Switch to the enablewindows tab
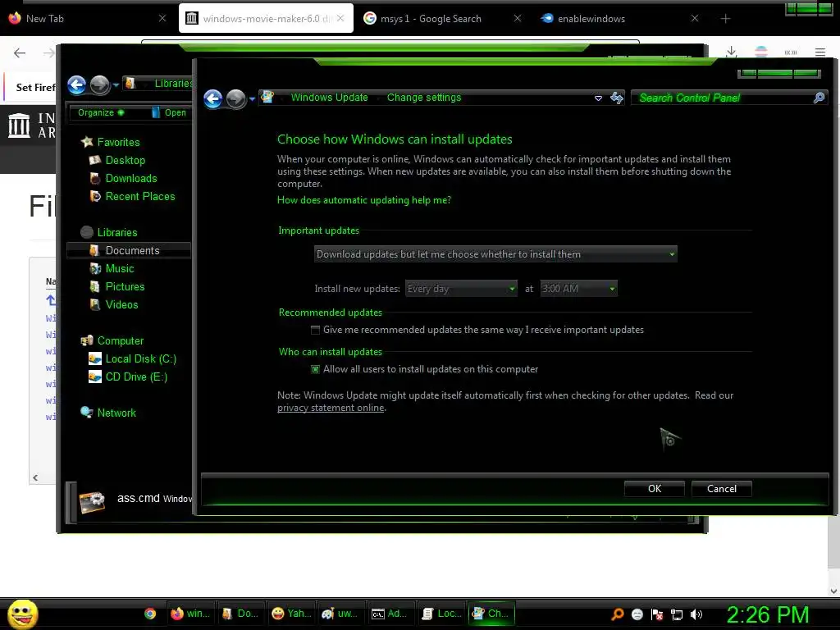This screenshot has width=840, height=630. (619, 19)
